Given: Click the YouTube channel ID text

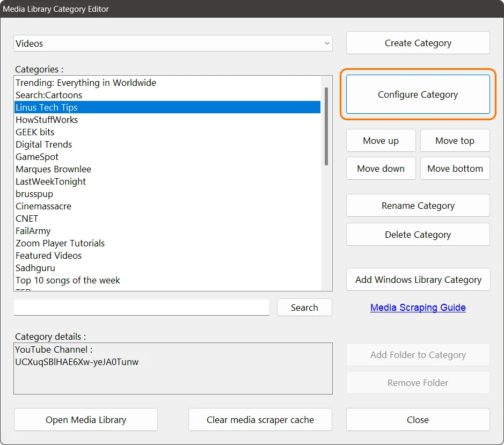Looking at the screenshot, I should tap(77, 362).
